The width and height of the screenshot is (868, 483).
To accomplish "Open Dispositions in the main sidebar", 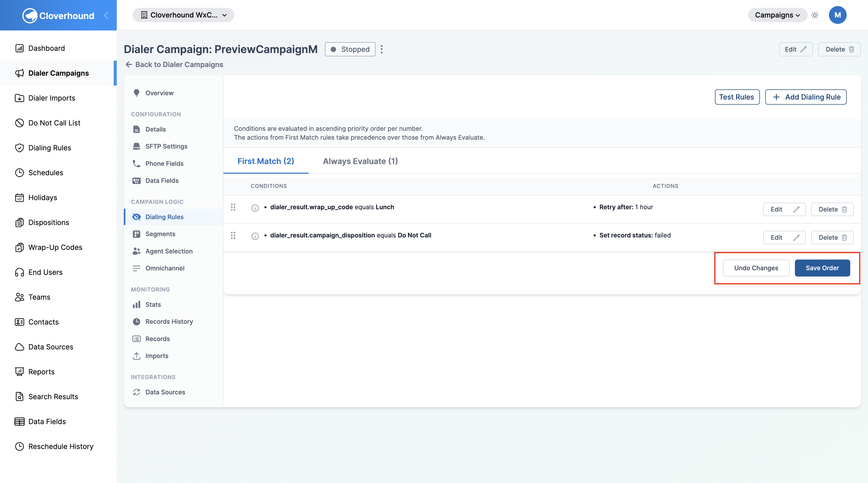I will point(58,222).
